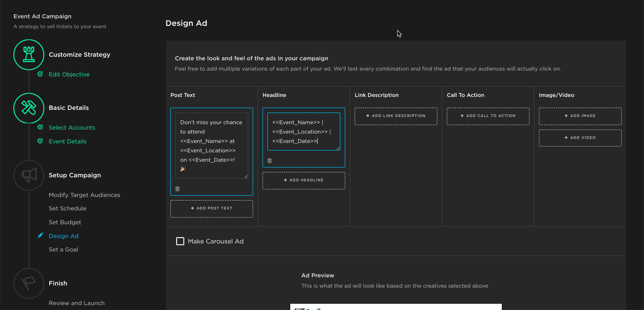Click the 'Create the look and feel' heading

coord(251,59)
